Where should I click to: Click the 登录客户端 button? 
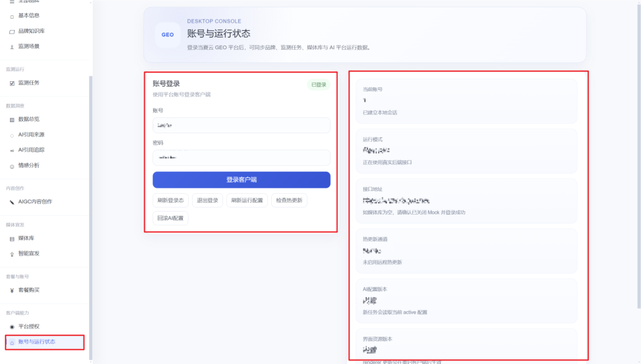(242, 180)
